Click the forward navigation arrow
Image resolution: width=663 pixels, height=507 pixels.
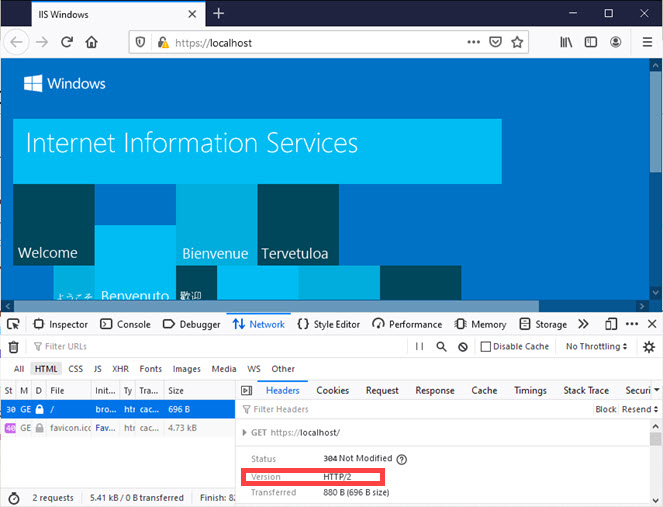(42, 42)
